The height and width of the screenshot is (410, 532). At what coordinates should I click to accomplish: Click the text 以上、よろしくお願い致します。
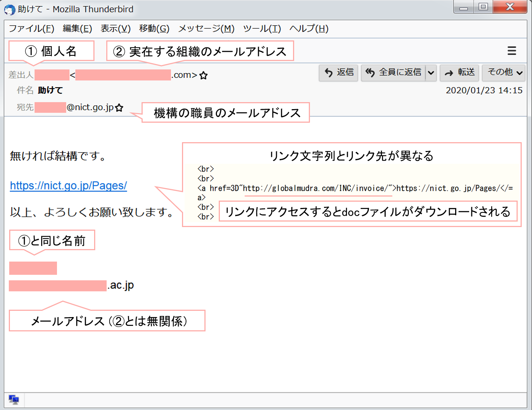coord(92,212)
